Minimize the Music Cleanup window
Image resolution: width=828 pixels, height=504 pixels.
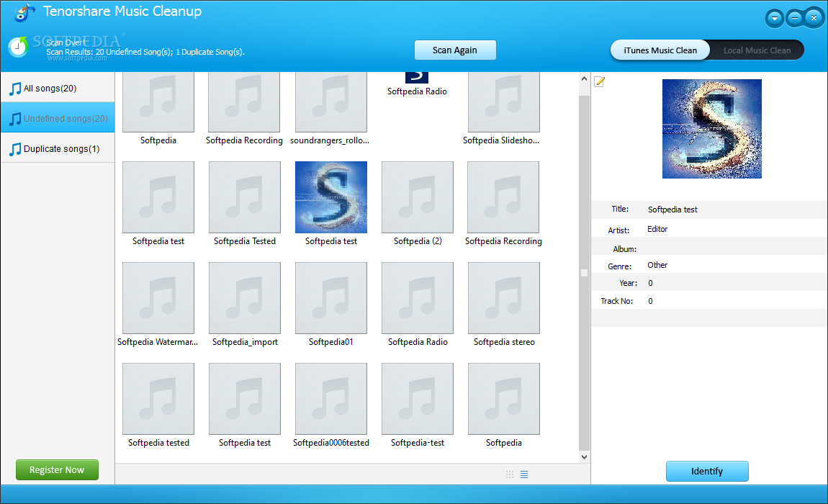point(794,19)
